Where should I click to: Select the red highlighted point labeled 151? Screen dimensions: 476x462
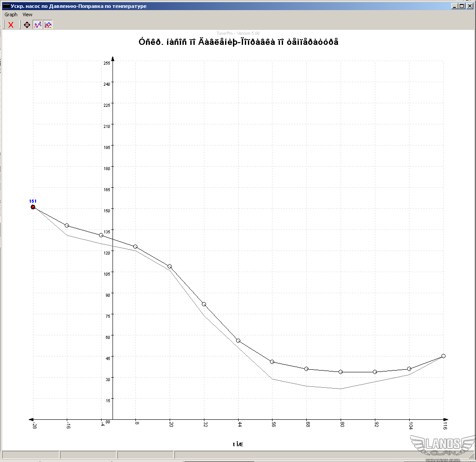tap(33, 207)
